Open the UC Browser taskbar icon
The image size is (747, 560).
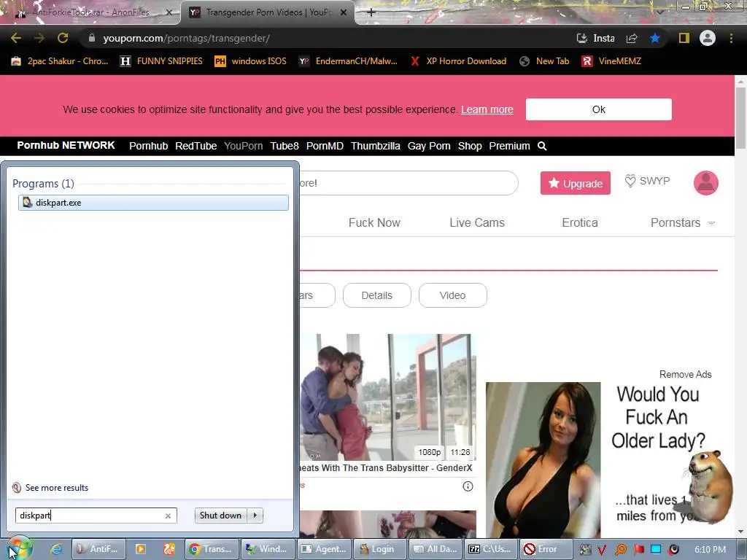169,549
